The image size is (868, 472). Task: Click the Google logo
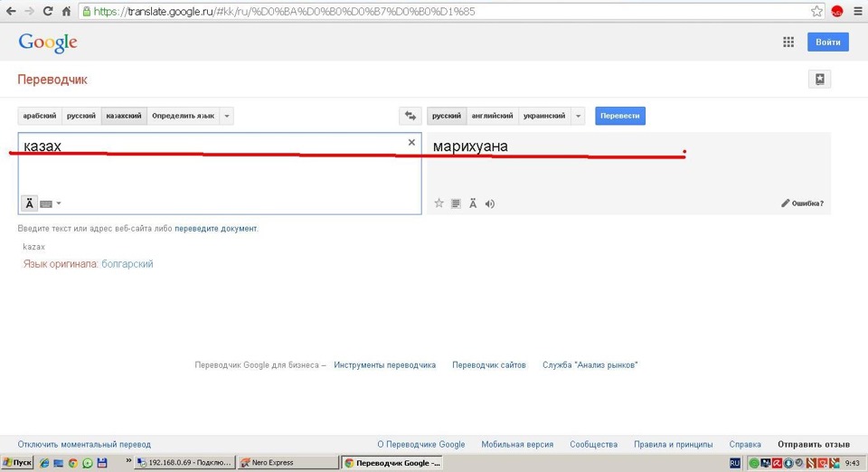[x=48, y=42]
